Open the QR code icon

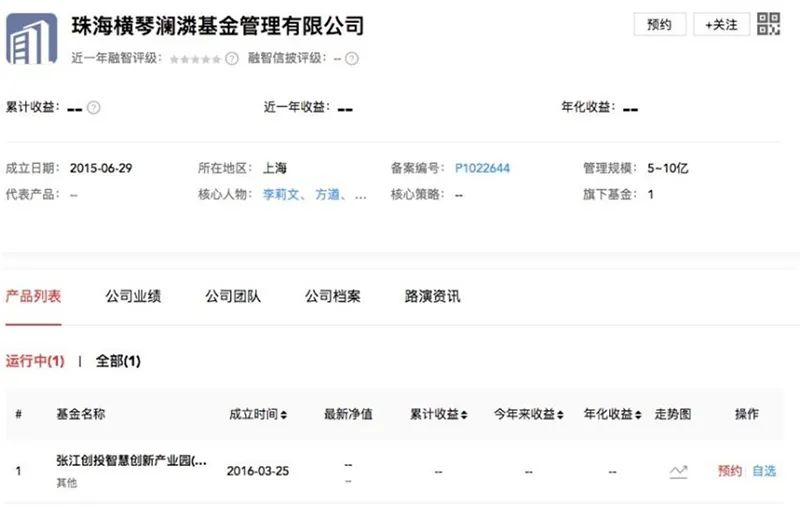pos(768,24)
